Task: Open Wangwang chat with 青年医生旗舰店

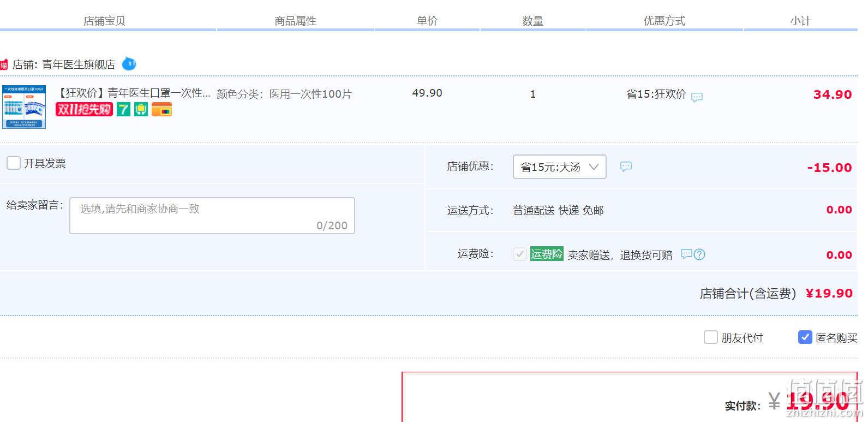Action: [129, 64]
